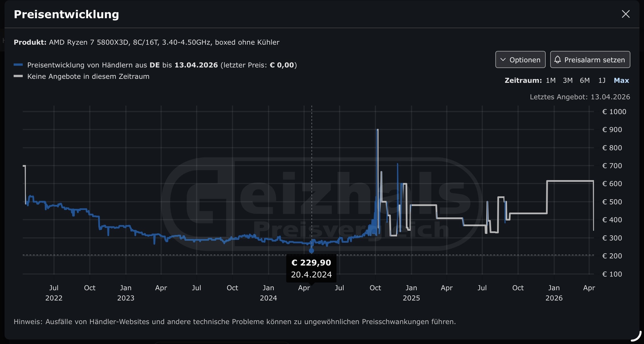Select the 1M Zeitraum

coord(550,81)
